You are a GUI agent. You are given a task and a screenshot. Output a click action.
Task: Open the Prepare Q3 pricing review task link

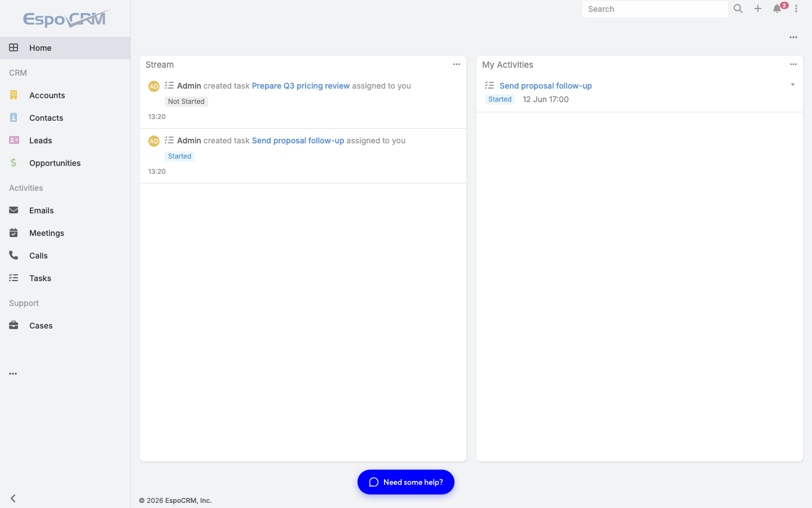click(301, 86)
